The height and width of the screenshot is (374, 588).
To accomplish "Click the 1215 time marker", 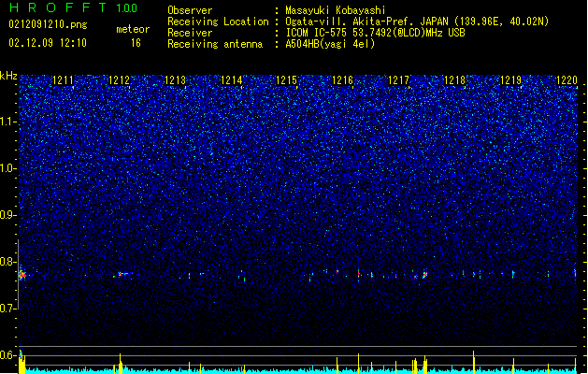I will 286,80.
